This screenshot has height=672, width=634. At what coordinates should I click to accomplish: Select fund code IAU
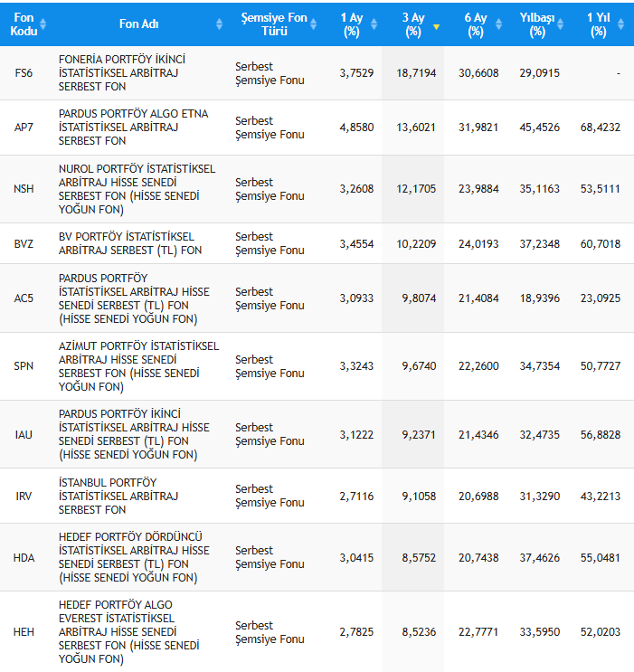pos(24,435)
